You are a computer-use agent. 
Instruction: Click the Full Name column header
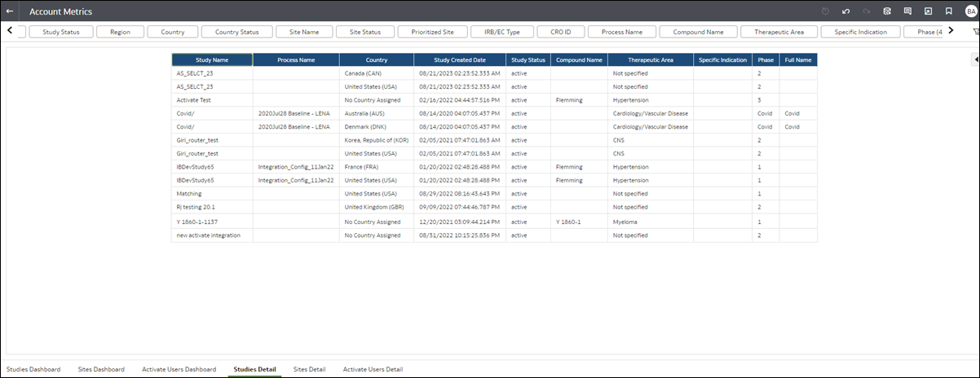point(798,59)
